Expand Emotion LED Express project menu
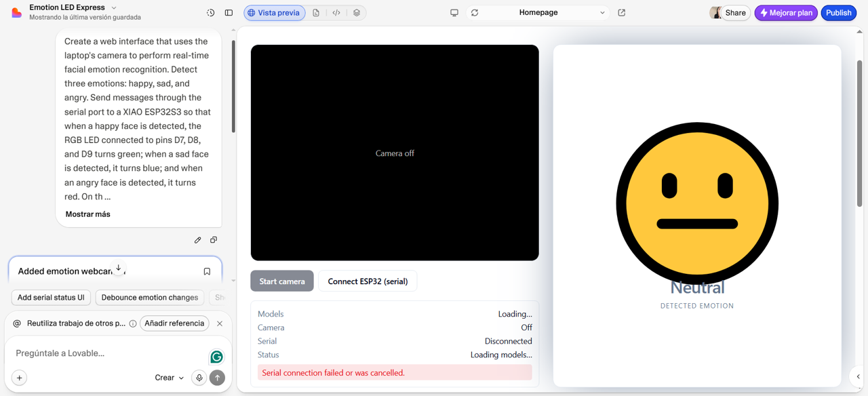The image size is (868, 396). pyautogui.click(x=114, y=7)
